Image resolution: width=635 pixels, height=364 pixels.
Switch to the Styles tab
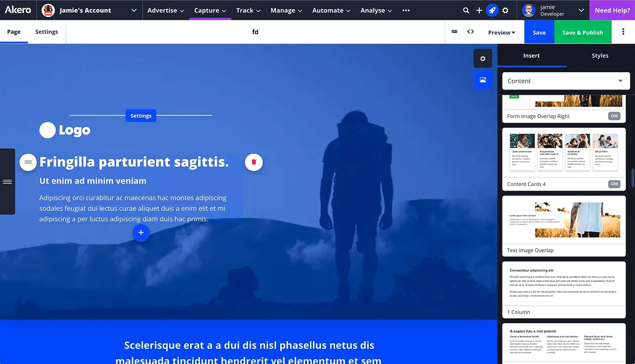coord(600,56)
